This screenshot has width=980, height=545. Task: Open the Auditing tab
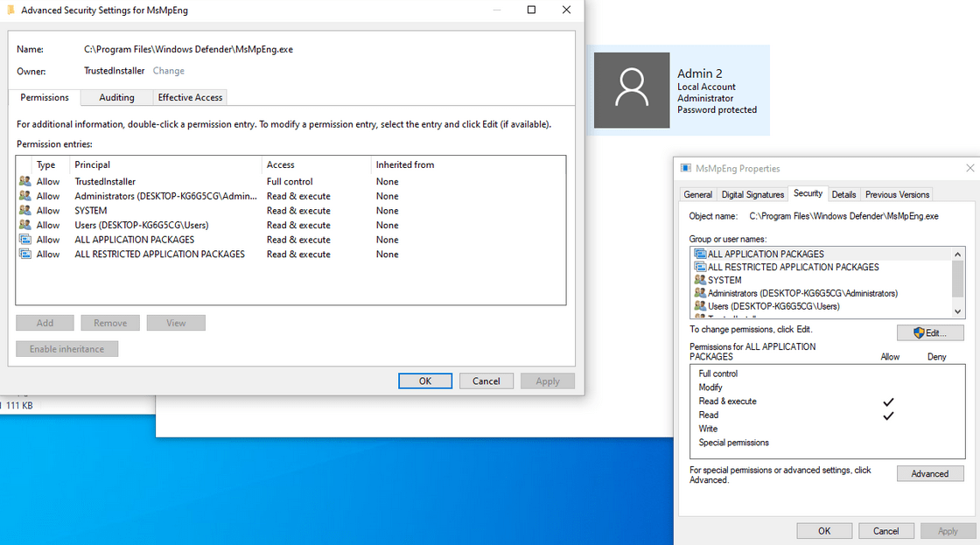(x=116, y=97)
